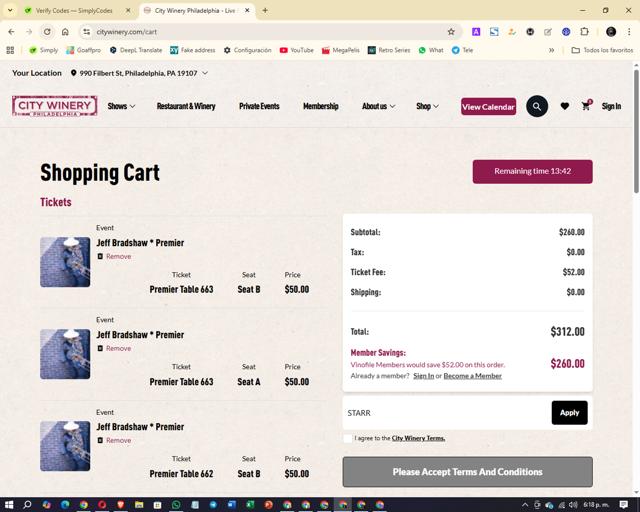
Task: Open the Restaurant & Winery page
Action: tap(186, 106)
